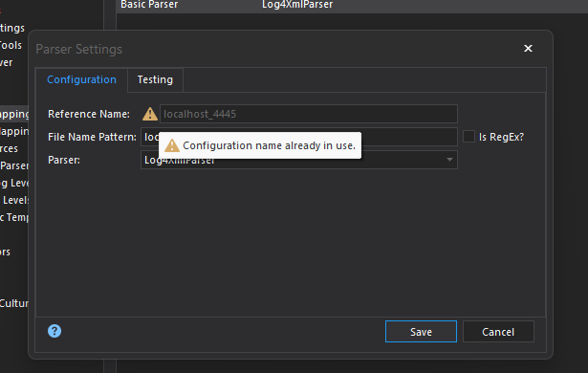The width and height of the screenshot is (588, 373).
Task: Click the warning icon beside Reference Name
Action: point(150,114)
